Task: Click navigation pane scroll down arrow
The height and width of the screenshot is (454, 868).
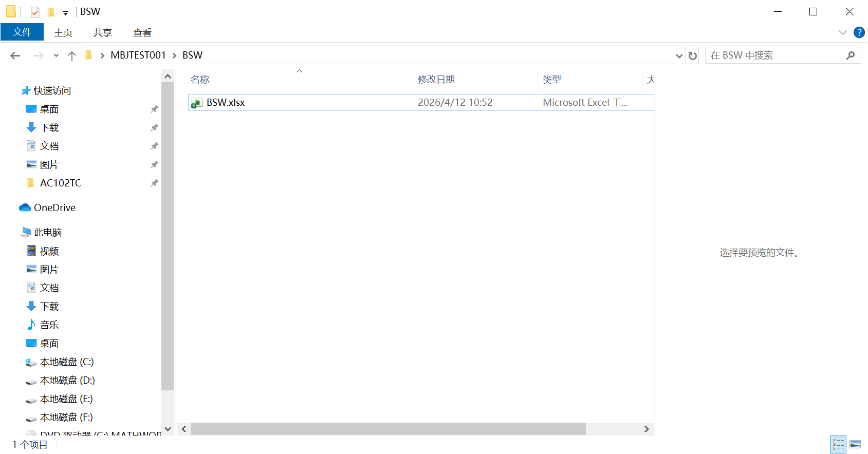Action: (x=168, y=429)
